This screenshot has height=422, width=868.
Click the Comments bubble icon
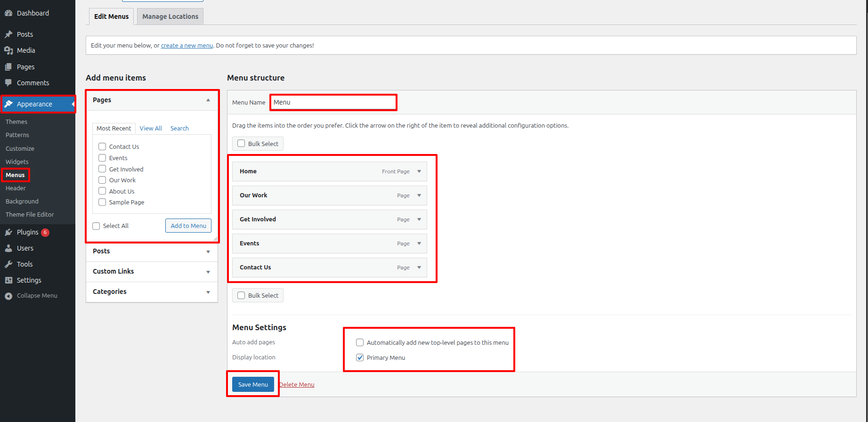coord(8,83)
